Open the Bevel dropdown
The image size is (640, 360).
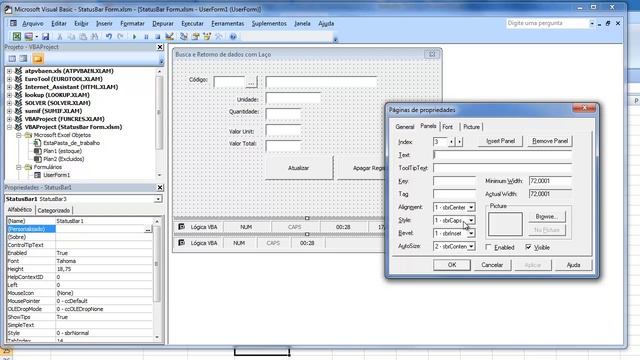(471, 234)
